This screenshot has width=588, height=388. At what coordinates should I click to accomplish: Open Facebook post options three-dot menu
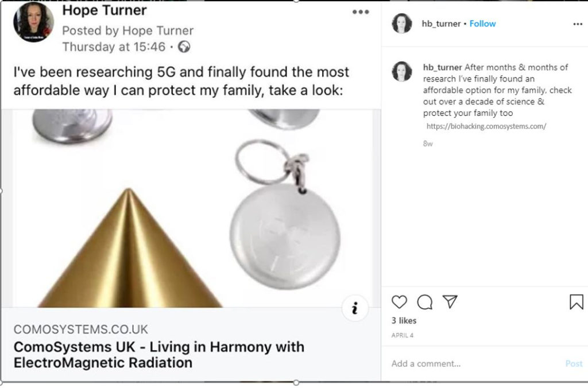(361, 12)
